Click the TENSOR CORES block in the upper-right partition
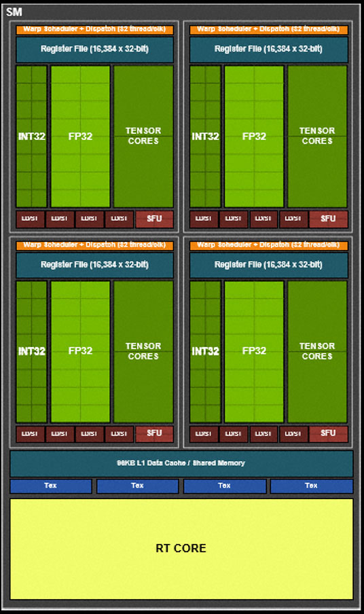The width and height of the screenshot is (364, 614). 317,137
